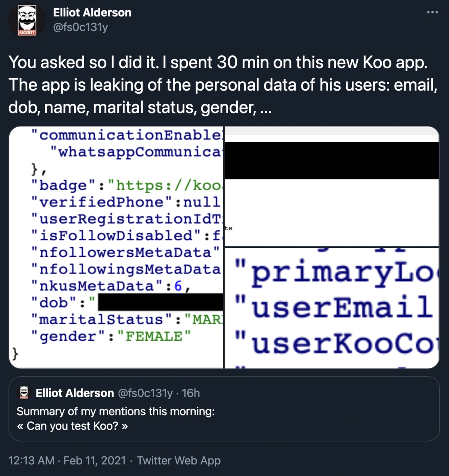
Task: Click the 16h timestamp in quoted tweet
Action: point(191,393)
